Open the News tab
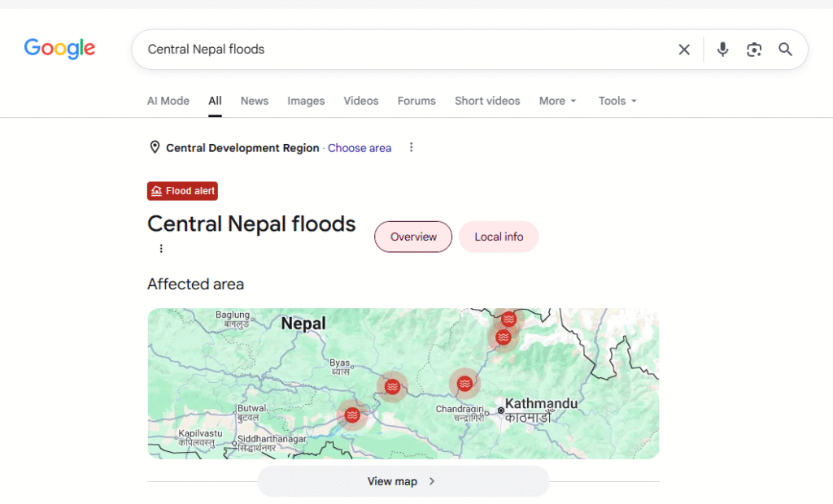Image resolution: width=833 pixels, height=504 pixels. coord(255,101)
